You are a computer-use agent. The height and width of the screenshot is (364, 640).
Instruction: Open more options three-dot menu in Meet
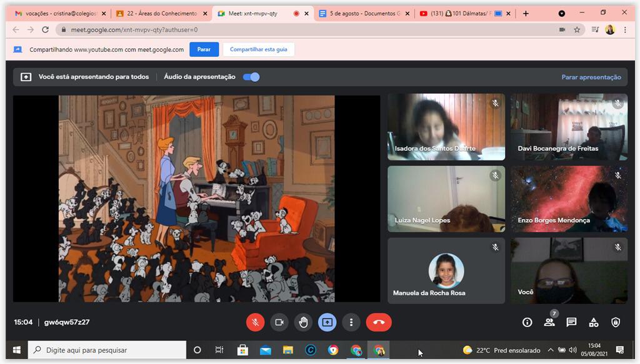click(x=351, y=322)
